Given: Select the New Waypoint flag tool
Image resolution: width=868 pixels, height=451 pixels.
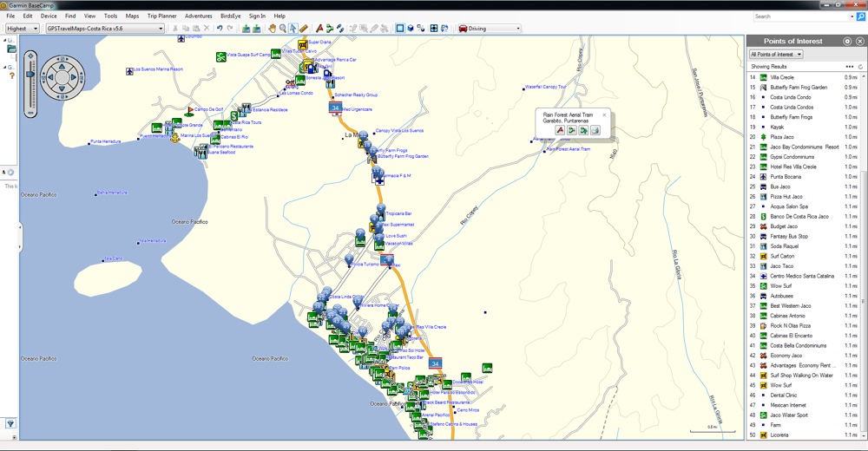Looking at the screenshot, I should click(x=319, y=29).
